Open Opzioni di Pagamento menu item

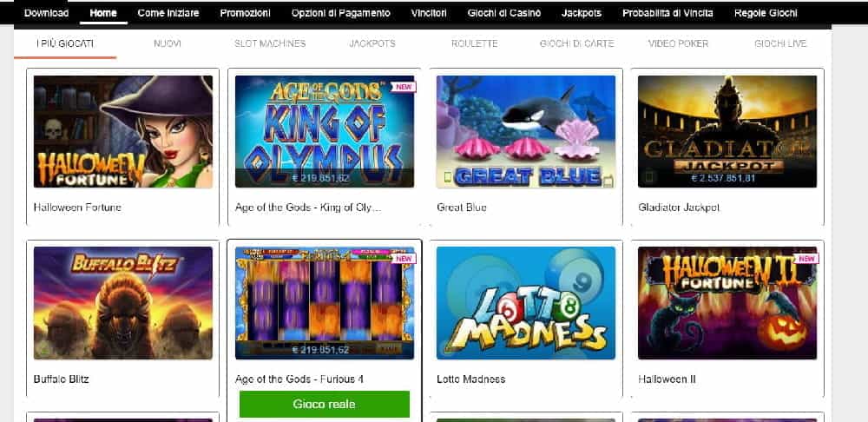[341, 13]
